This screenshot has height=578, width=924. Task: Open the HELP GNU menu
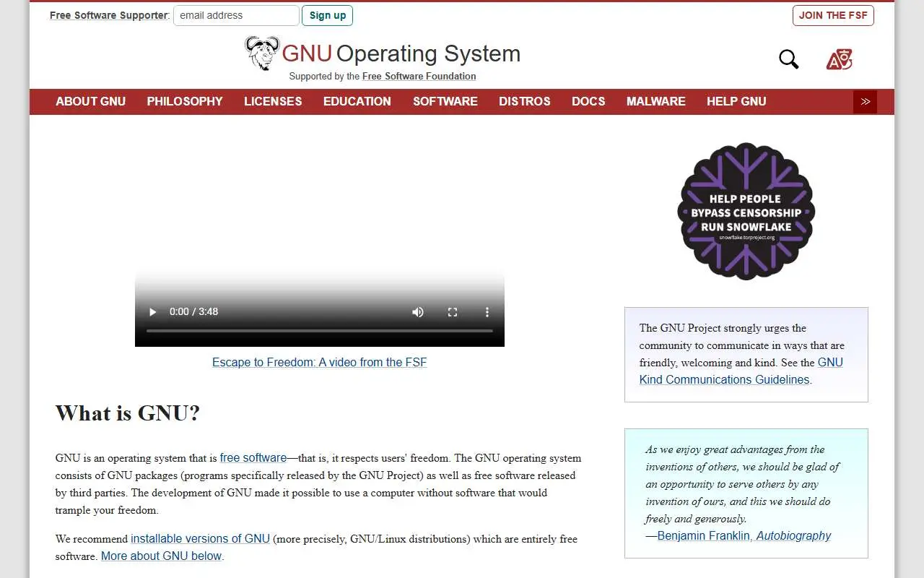[736, 102]
